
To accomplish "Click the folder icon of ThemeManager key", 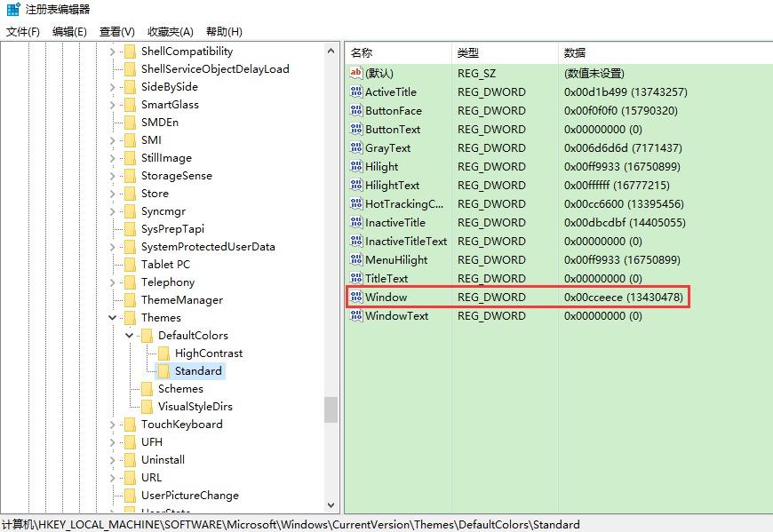I will click(130, 300).
